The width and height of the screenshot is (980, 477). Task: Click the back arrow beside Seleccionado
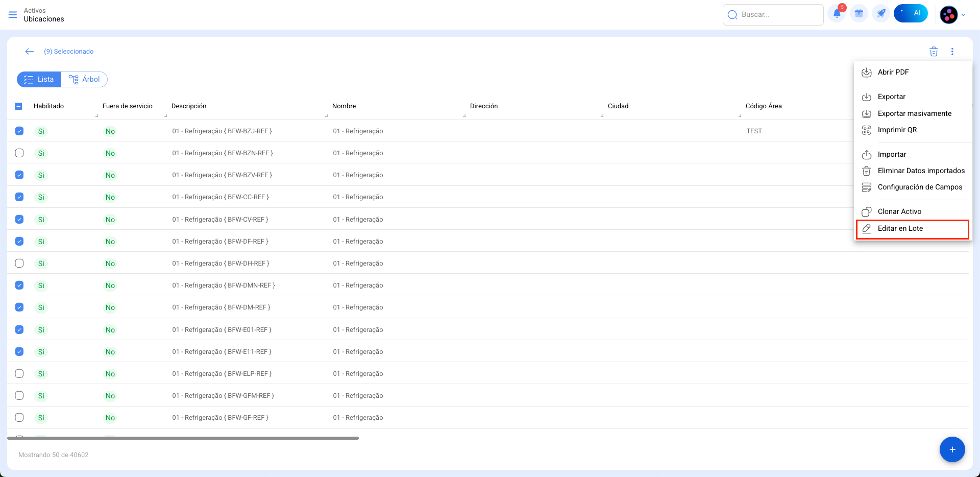point(30,52)
